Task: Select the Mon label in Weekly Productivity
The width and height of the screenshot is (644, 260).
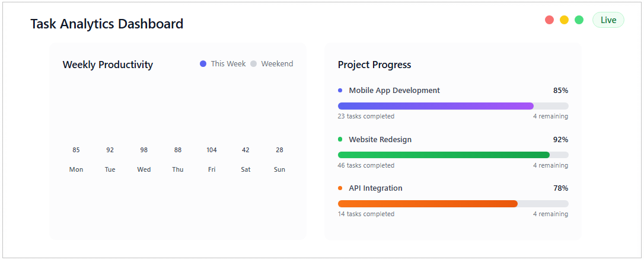Action: coord(76,169)
